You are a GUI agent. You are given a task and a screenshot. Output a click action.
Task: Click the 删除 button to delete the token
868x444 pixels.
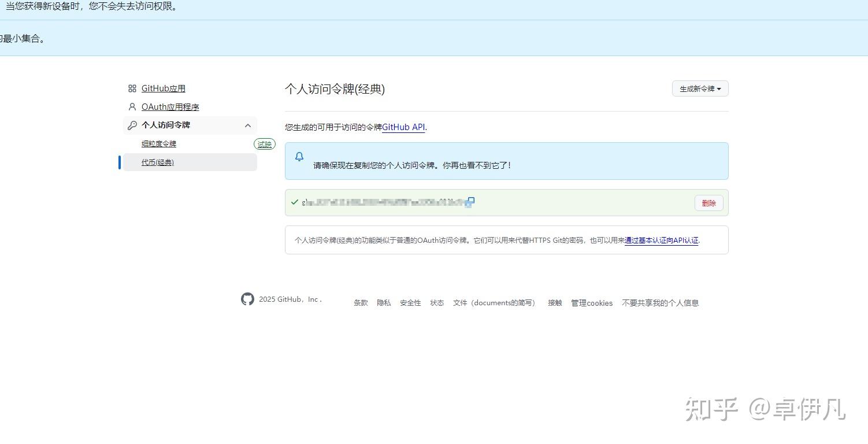click(x=709, y=203)
